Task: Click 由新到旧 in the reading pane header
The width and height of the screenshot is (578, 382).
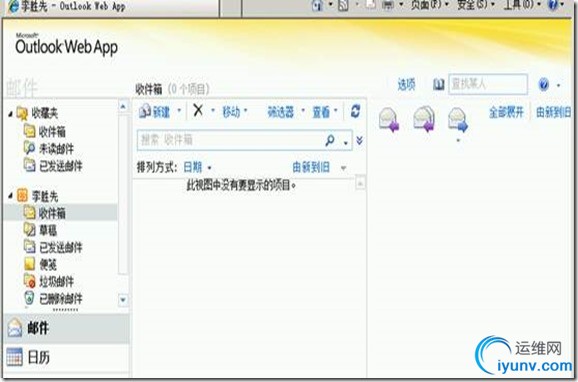Action: tap(553, 112)
